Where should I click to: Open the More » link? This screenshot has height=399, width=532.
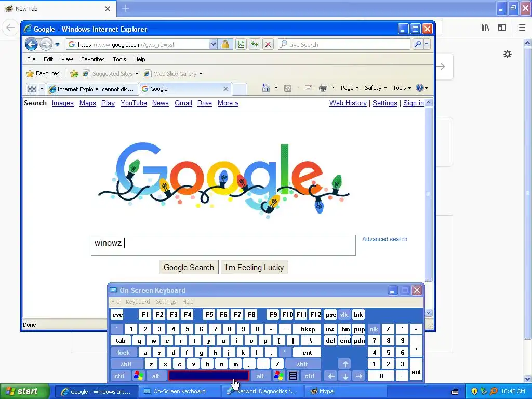[x=228, y=103]
